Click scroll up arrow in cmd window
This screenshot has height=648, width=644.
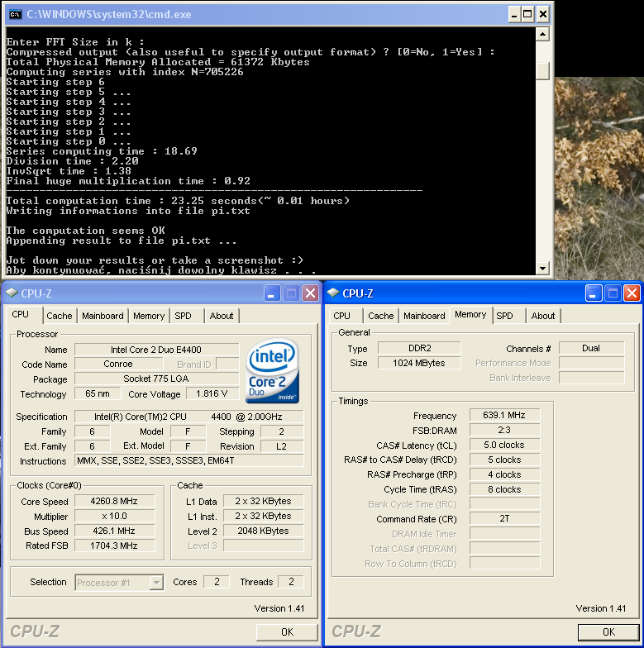pos(542,34)
